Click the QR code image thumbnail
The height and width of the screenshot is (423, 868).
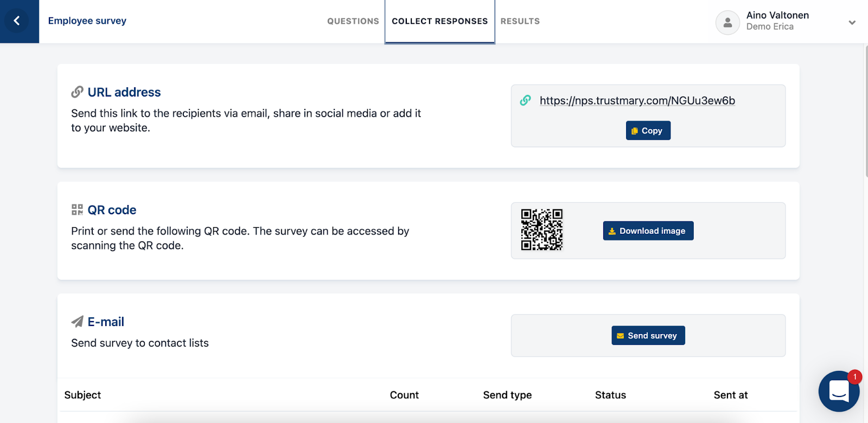point(541,230)
